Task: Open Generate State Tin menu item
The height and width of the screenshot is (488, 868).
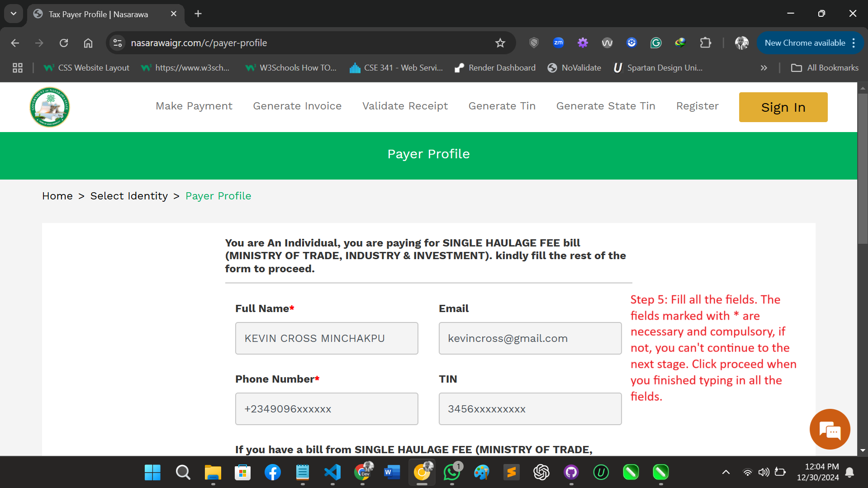Action: point(606,106)
